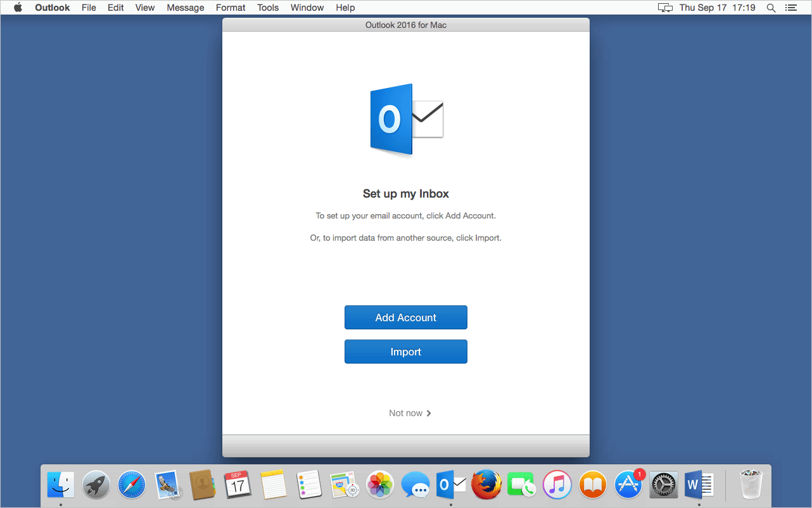Open the Tools menu
This screenshot has width=812, height=508.
point(268,8)
